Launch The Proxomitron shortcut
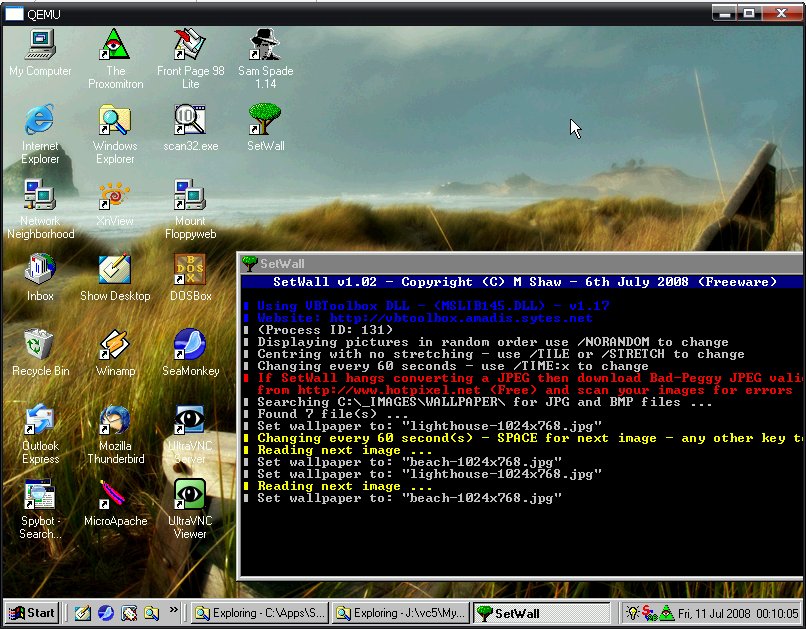The width and height of the screenshot is (806, 629). point(115,59)
